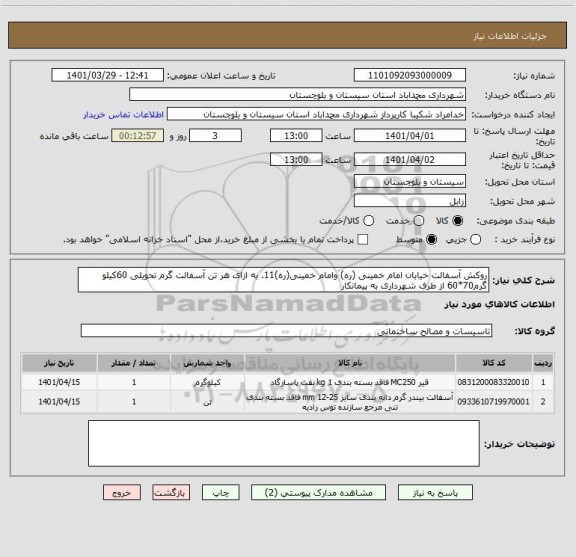The width and height of the screenshot is (576, 557).
Task: Select the کالا radio button
Action: (458, 221)
